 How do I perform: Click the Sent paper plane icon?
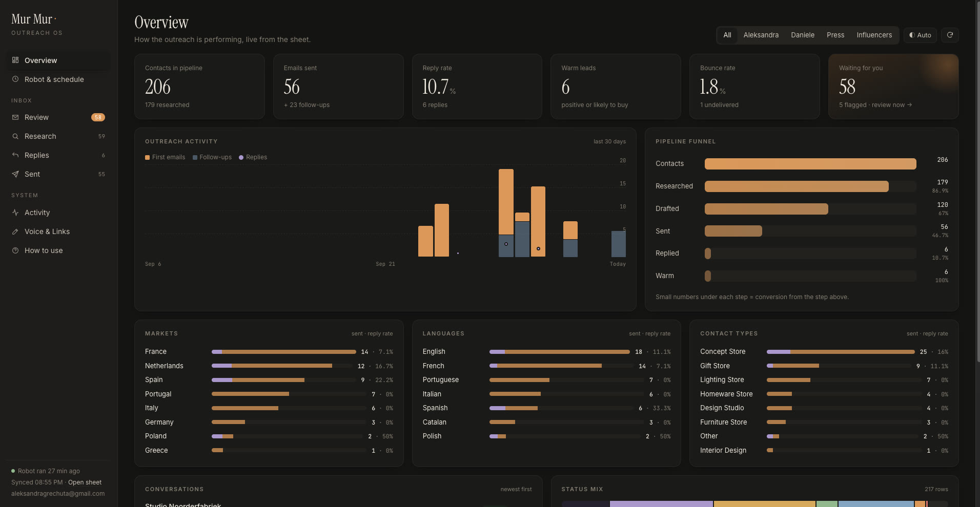pyautogui.click(x=15, y=174)
